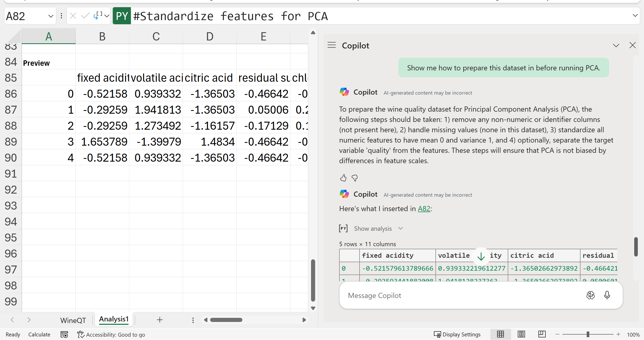
Task: Click the thumbs down feedback icon
Action: (x=355, y=178)
